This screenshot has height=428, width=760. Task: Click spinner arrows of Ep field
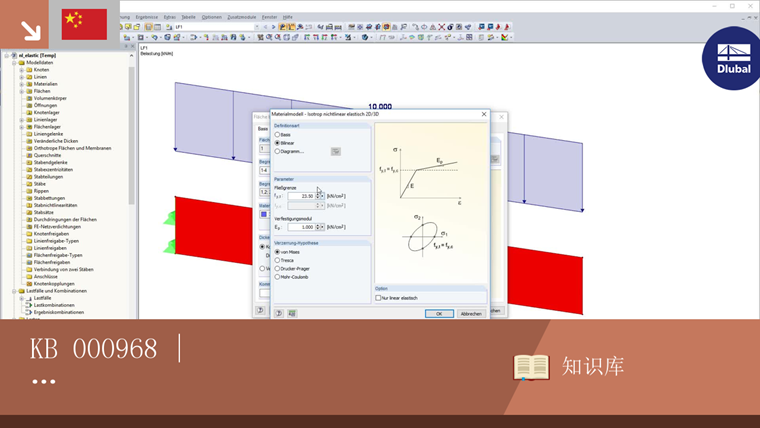click(x=317, y=227)
